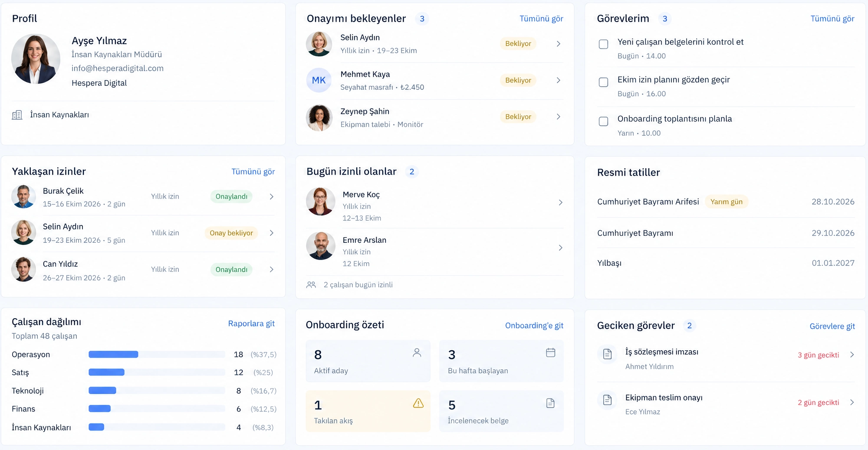
Task: Open Ayşe Yılmaz profile photo
Action: point(36,59)
